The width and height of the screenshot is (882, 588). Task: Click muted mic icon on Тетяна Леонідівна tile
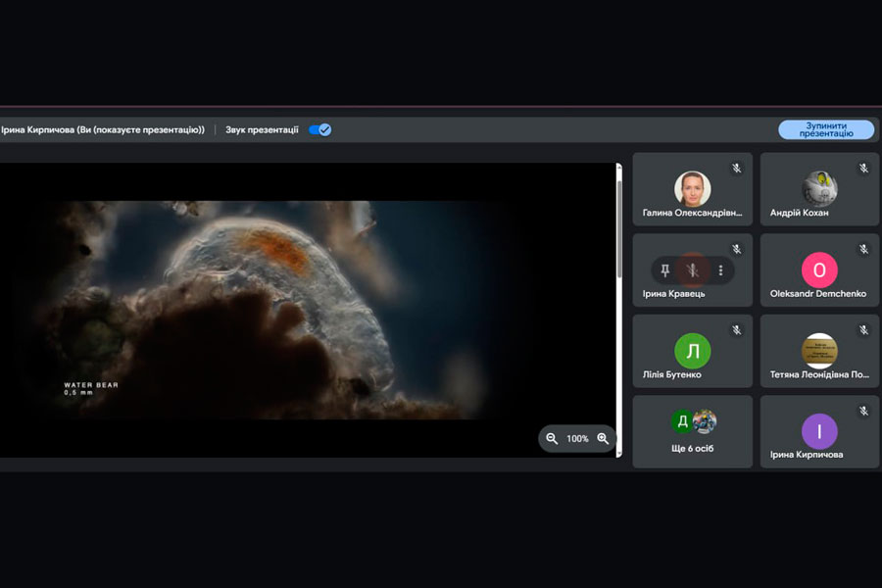[x=863, y=331]
